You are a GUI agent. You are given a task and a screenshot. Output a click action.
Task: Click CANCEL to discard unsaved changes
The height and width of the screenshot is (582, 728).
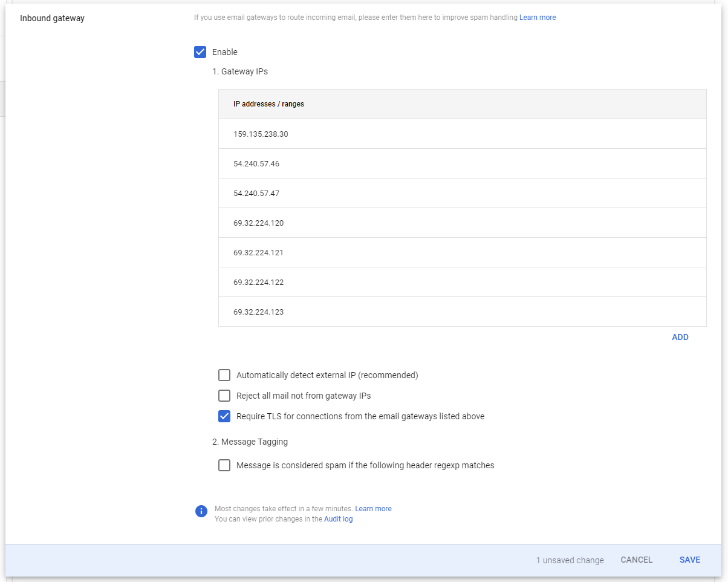[636, 560]
